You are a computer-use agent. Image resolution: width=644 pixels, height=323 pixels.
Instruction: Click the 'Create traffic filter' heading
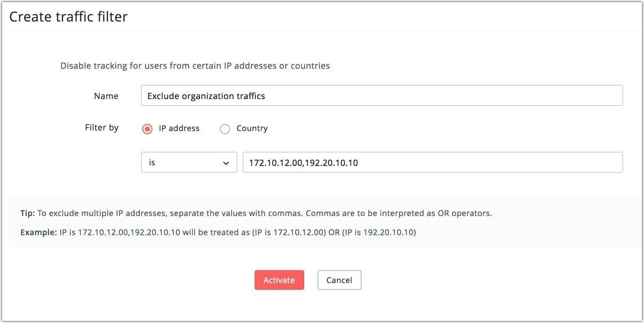coord(68,17)
